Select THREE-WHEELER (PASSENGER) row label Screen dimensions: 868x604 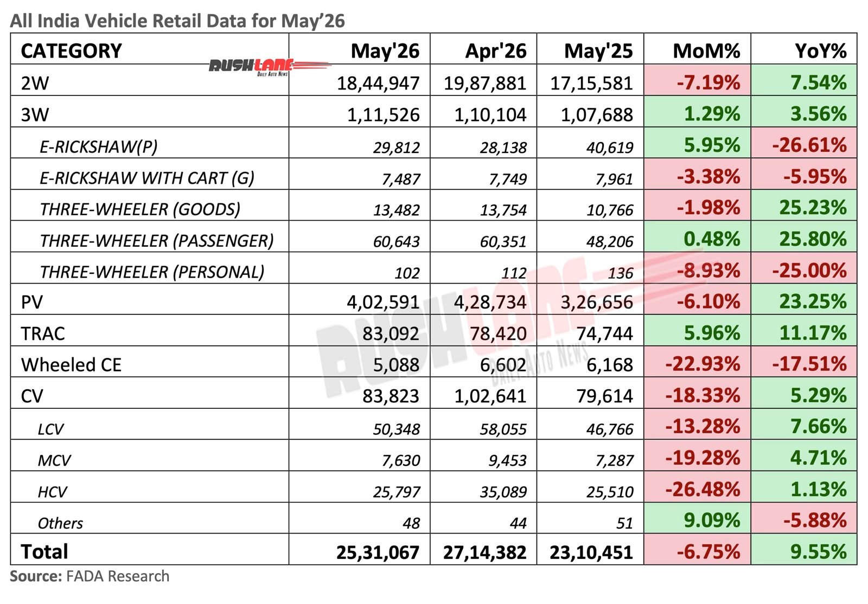coord(156,241)
